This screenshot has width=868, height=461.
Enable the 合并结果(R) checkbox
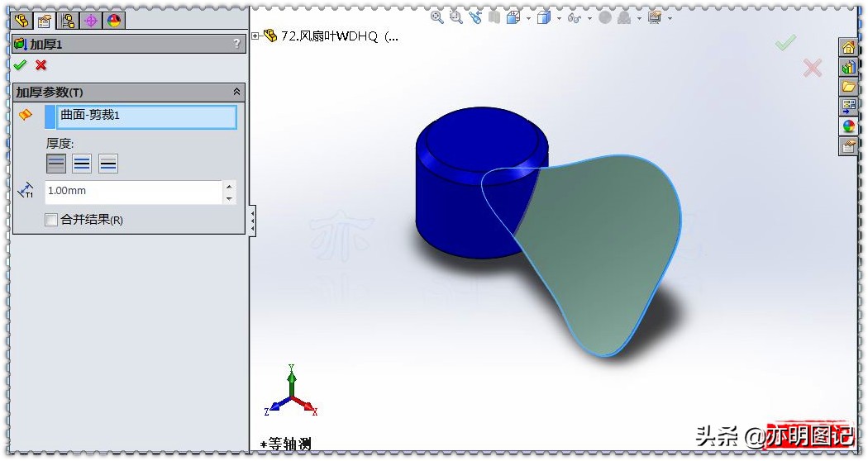coord(51,220)
